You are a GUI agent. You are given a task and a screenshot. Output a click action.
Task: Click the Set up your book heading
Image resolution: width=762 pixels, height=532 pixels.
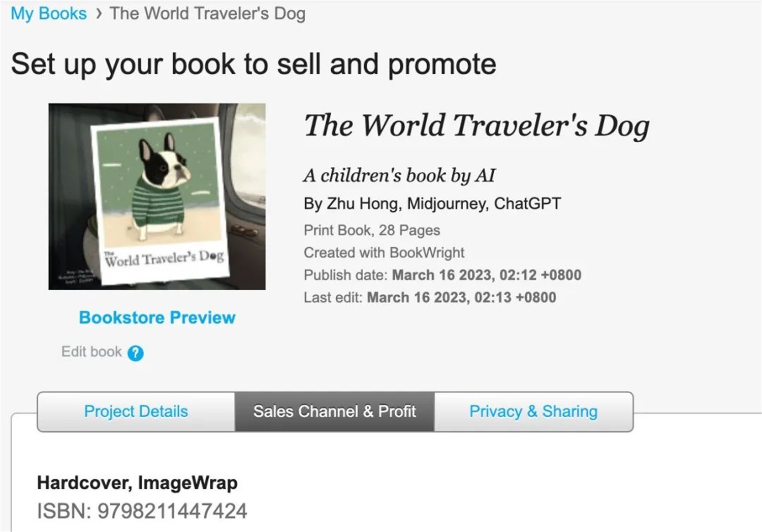(253, 65)
